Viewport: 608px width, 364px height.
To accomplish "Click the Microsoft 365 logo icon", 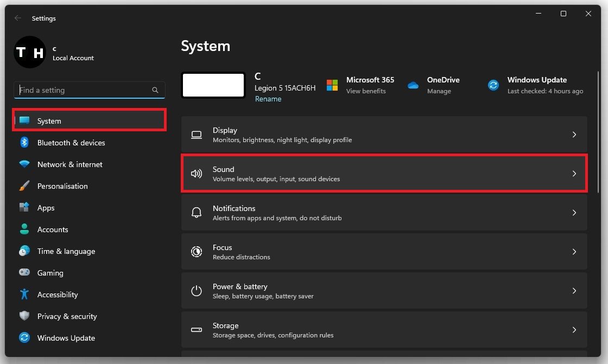I will tap(332, 85).
